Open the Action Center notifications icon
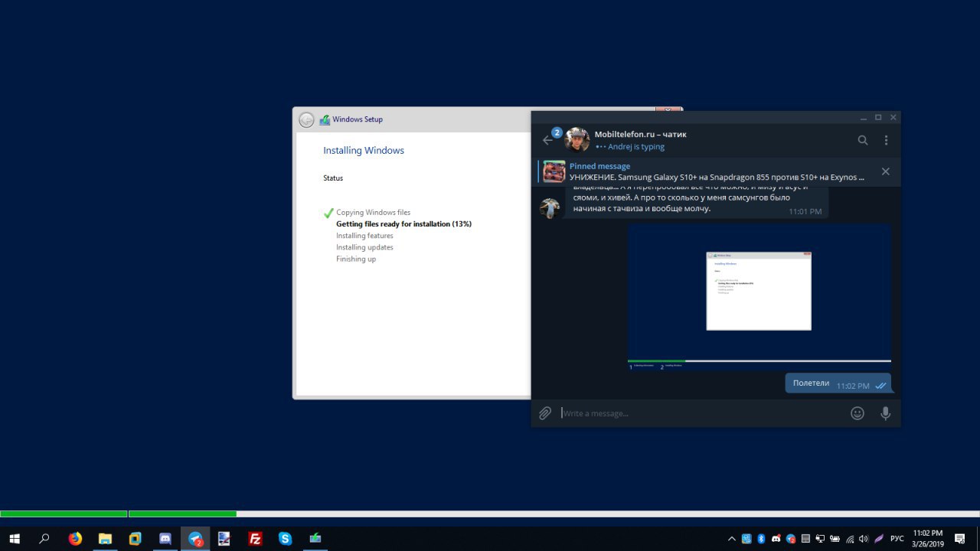Viewport: 980px width, 551px height. point(960,539)
